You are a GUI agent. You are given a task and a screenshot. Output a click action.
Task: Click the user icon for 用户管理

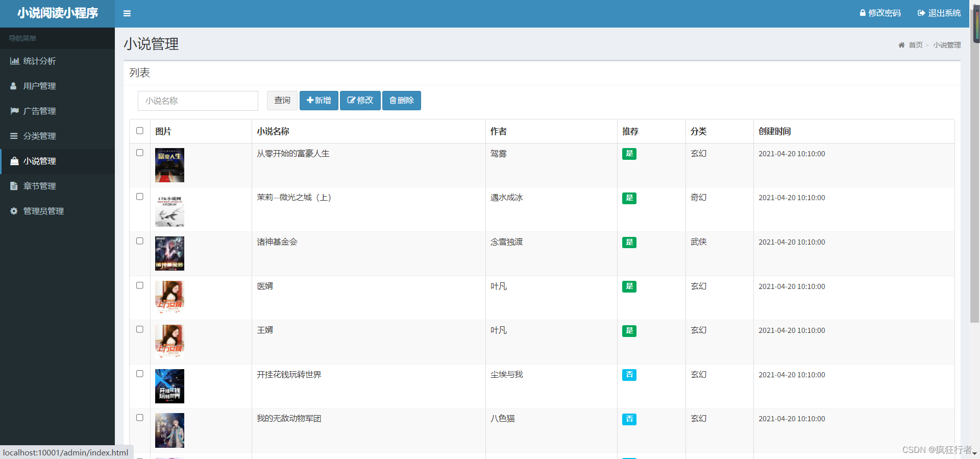14,86
